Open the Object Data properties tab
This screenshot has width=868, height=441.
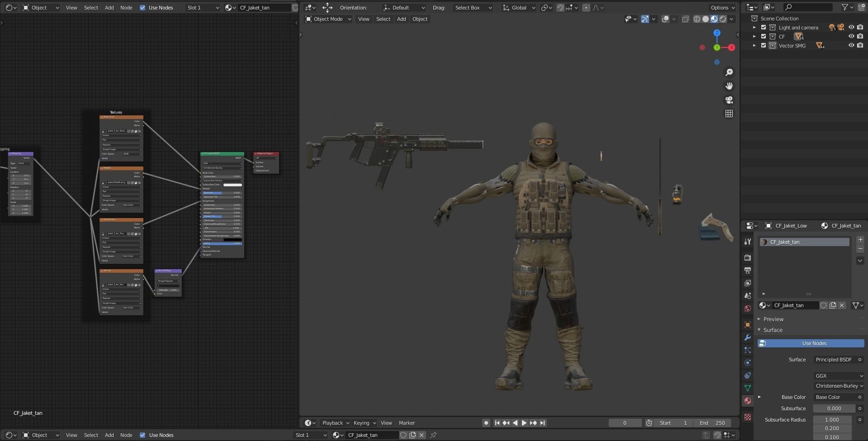tap(748, 388)
